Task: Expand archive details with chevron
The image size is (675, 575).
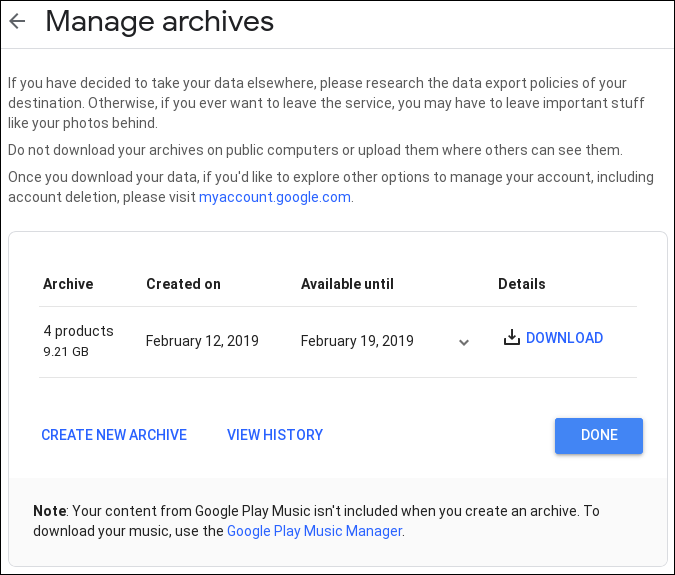Action: click(x=464, y=343)
